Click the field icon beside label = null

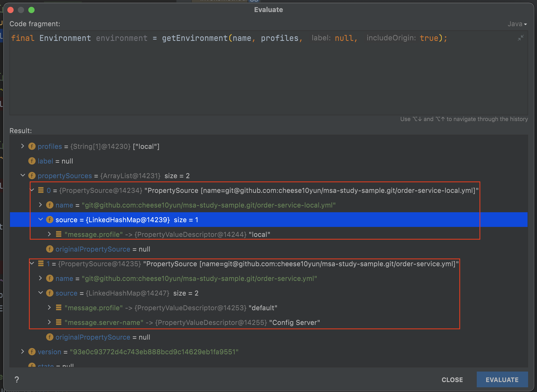tap(32, 161)
